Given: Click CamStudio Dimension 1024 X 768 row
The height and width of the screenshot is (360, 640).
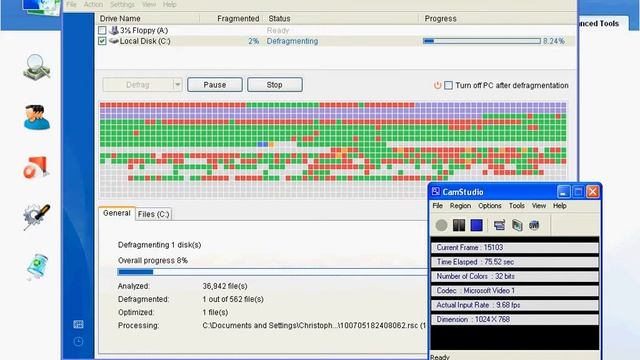Looking at the screenshot, I should pos(515,319).
